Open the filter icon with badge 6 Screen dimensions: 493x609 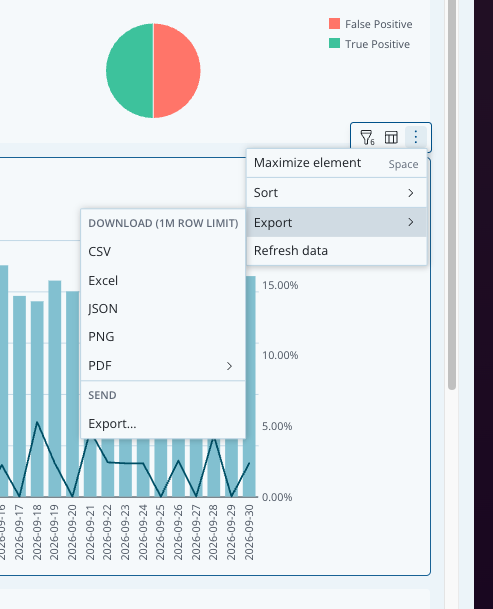367,137
